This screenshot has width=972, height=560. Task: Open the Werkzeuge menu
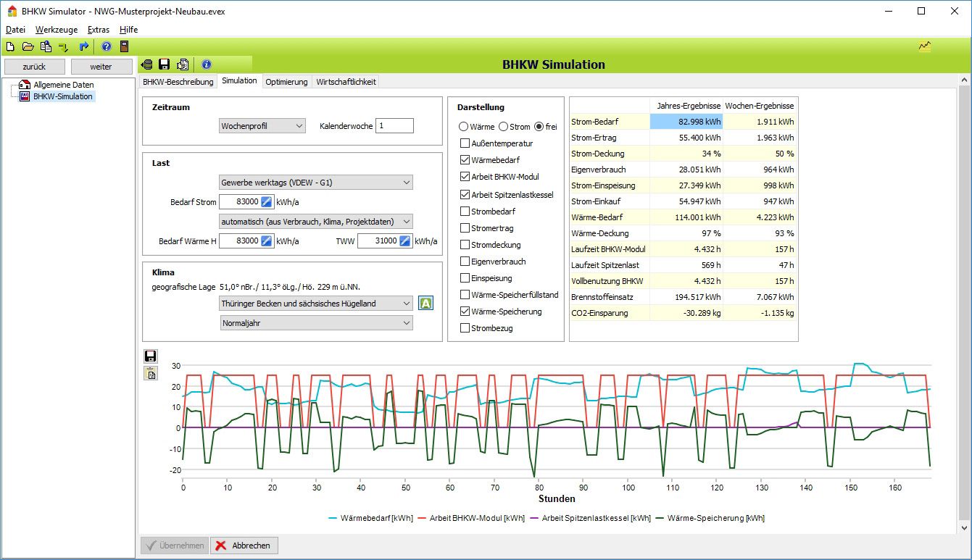[57, 30]
